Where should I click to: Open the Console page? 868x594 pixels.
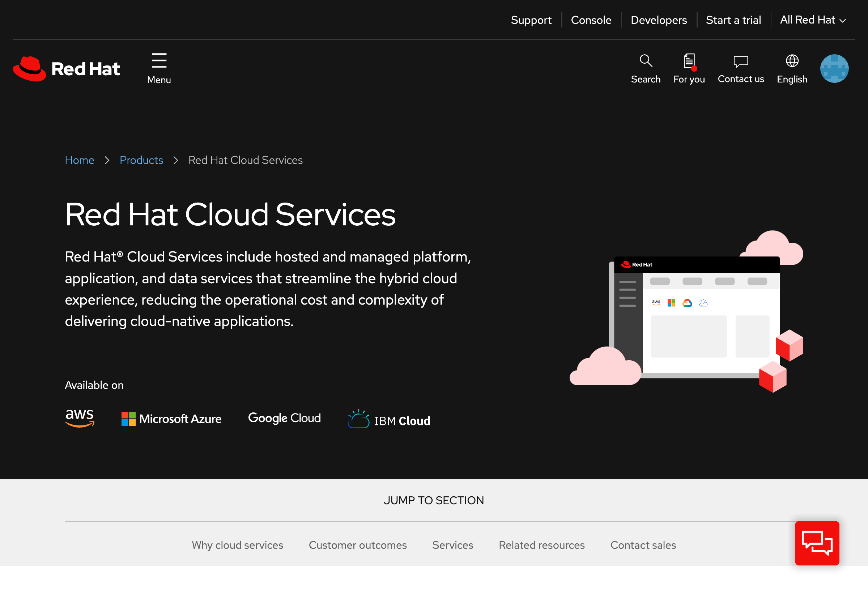click(591, 20)
